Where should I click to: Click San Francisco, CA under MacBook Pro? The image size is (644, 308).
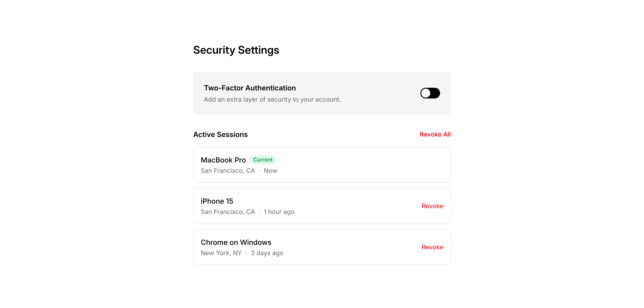coord(228,171)
